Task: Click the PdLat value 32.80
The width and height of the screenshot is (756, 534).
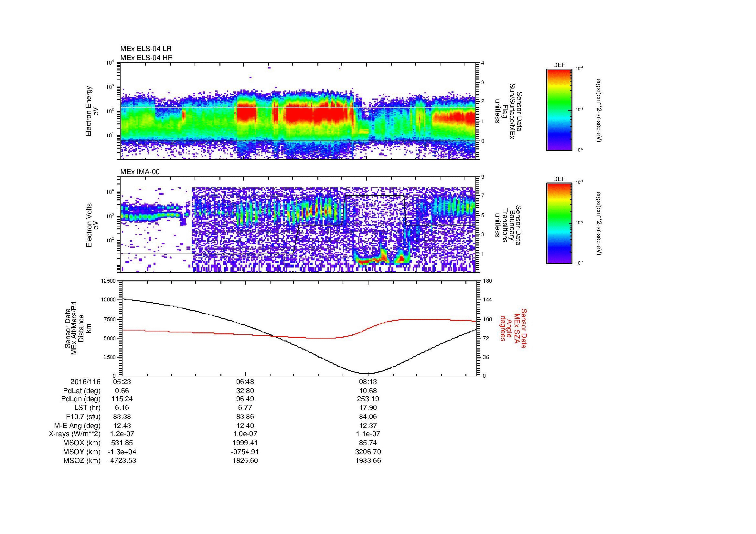Action: click(245, 391)
